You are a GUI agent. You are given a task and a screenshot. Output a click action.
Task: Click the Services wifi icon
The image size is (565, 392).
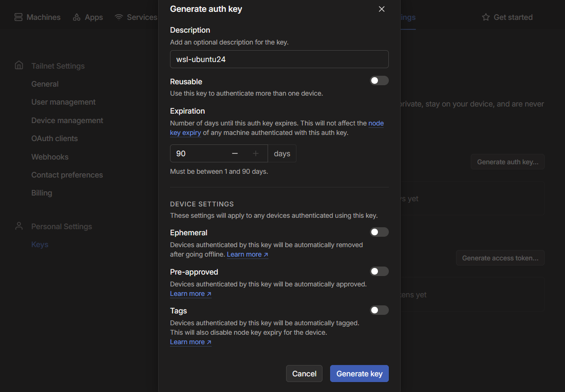(119, 17)
